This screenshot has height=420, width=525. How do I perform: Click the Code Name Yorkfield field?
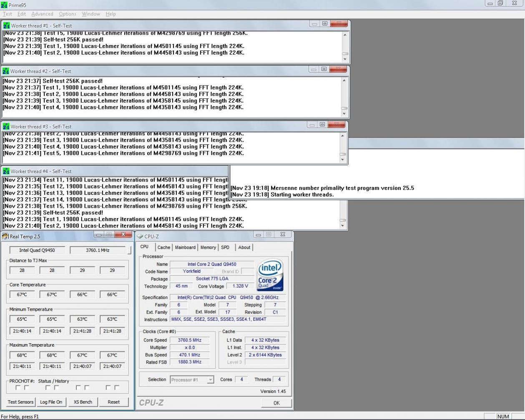[191, 271]
